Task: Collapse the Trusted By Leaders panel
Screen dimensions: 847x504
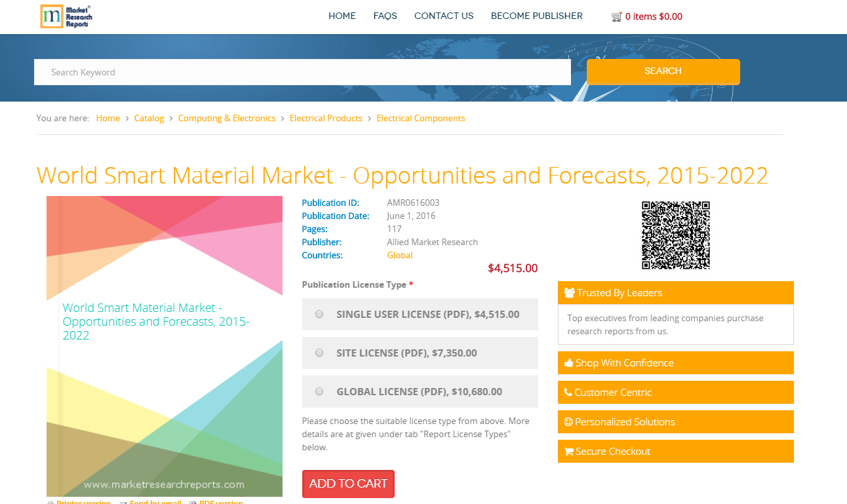Action: 676,293
